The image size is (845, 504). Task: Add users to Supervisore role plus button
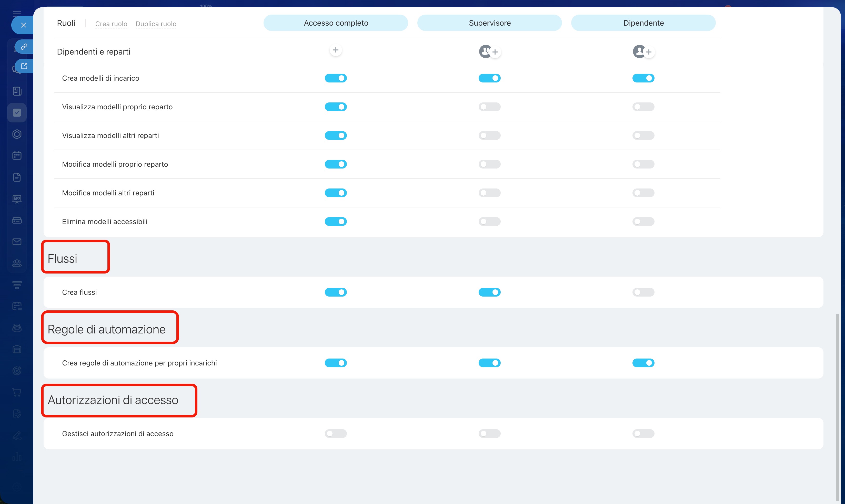pyautogui.click(x=495, y=52)
